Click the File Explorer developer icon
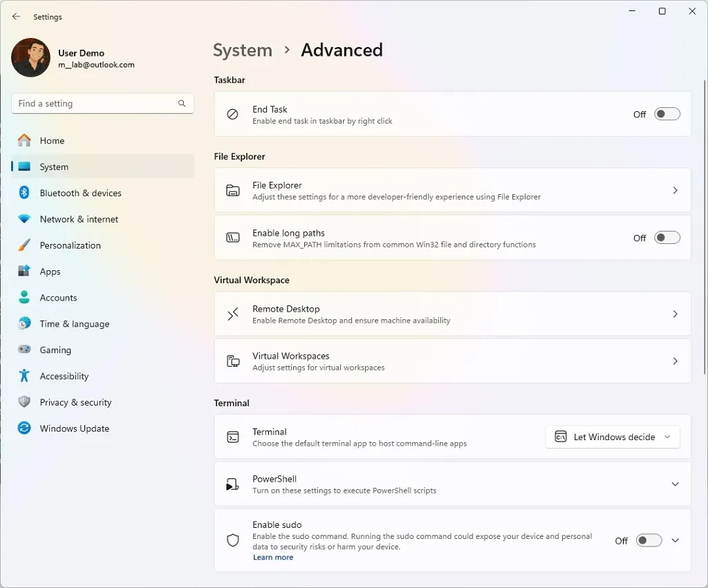This screenshot has width=708, height=588. [232, 190]
